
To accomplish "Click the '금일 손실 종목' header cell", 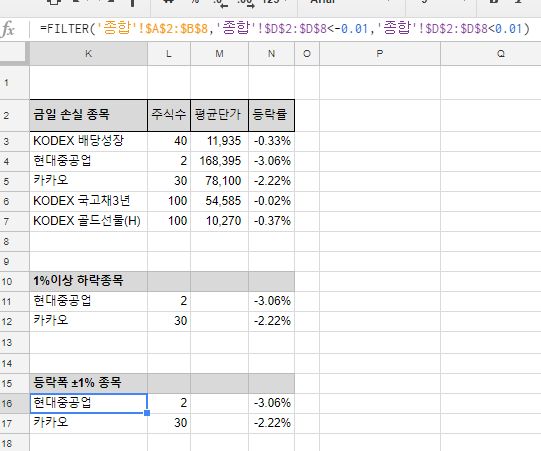I will pos(88,115).
